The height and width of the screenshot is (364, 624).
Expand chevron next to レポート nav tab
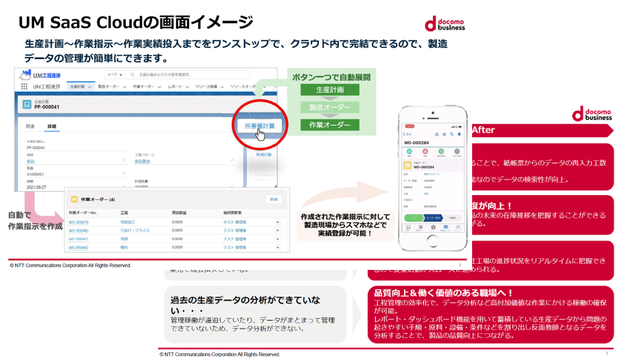187,87
